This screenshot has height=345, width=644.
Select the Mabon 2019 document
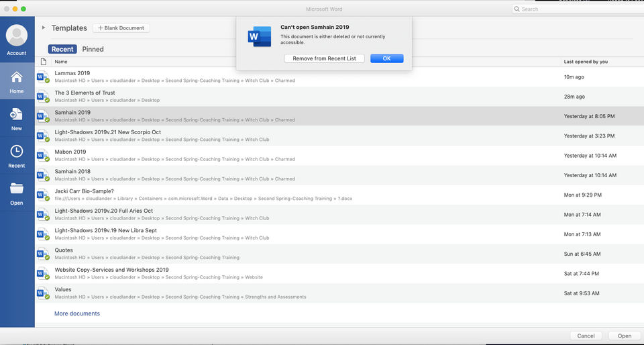(70, 152)
